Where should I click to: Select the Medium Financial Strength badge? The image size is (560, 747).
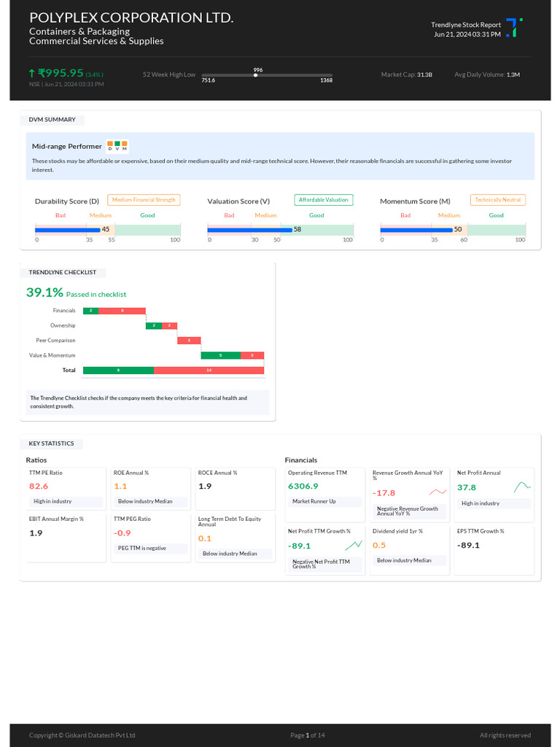tap(144, 200)
